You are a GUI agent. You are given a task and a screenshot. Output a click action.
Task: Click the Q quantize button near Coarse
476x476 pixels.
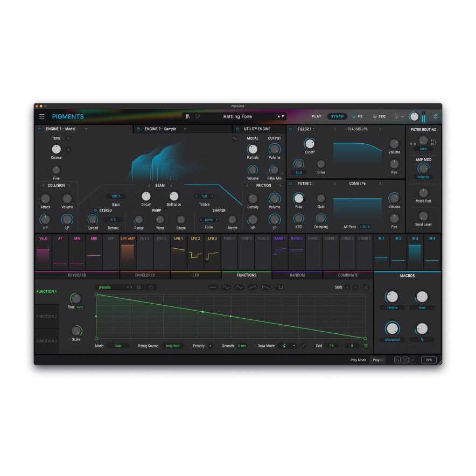pyautogui.click(x=68, y=149)
